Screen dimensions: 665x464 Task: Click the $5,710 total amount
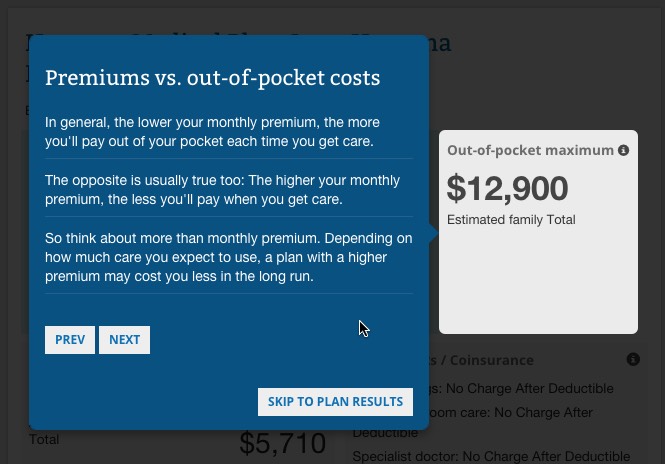tap(283, 444)
